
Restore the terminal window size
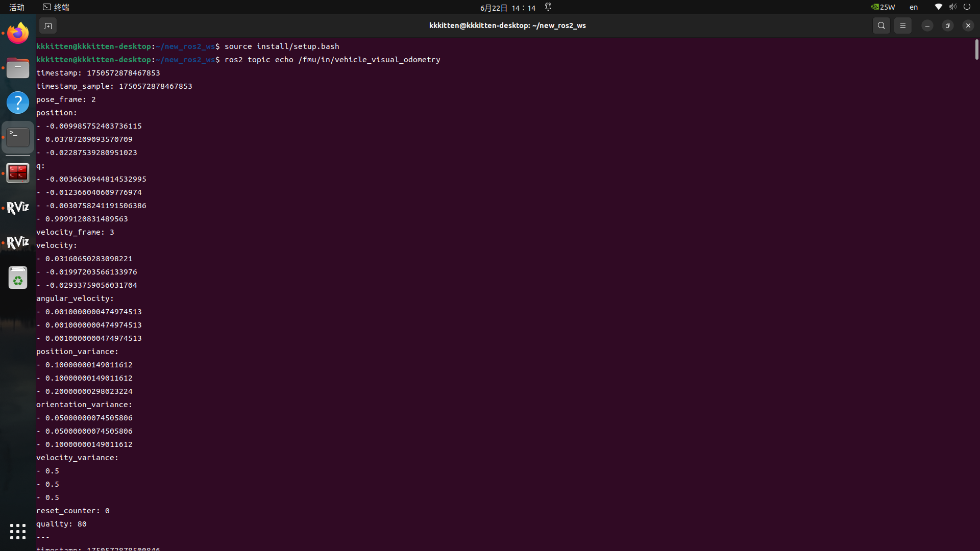tap(947, 26)
